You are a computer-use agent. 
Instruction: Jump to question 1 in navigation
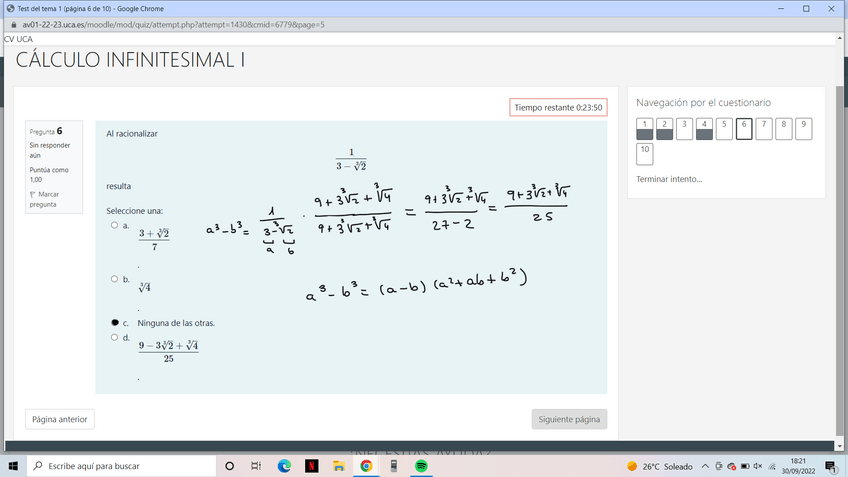point(645,128)
